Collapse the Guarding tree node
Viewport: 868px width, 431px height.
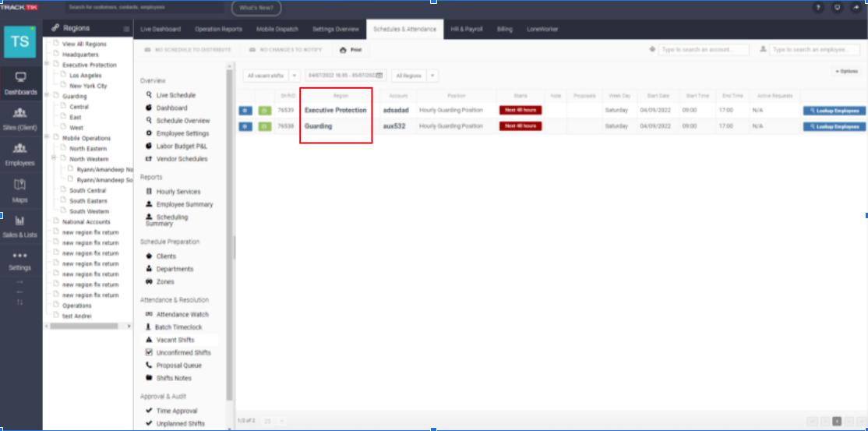point(48,95)
